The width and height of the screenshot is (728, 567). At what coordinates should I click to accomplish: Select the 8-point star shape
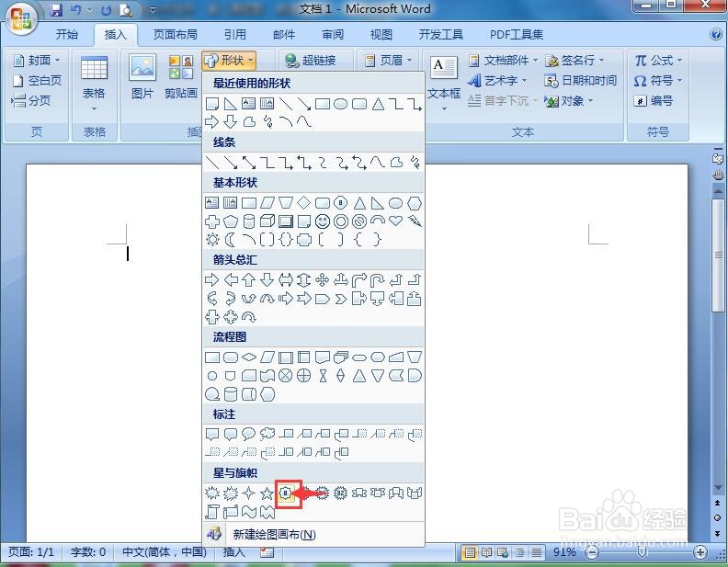click(286, 493)
